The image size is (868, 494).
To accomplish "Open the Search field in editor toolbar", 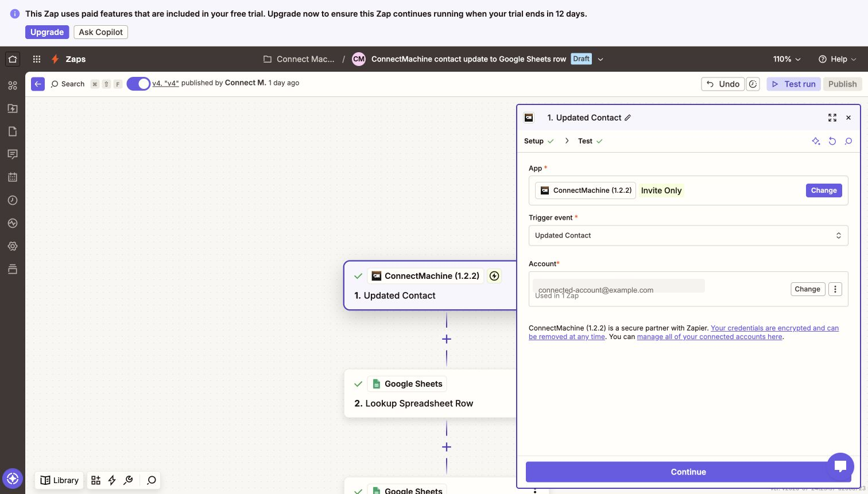I will [68, 84].
